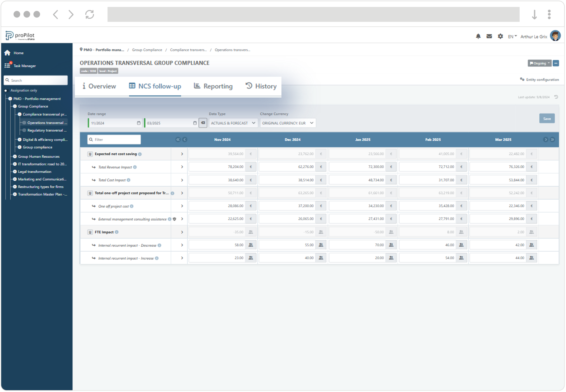
Task: Open the settings gear icon
Action: (501, 36)
